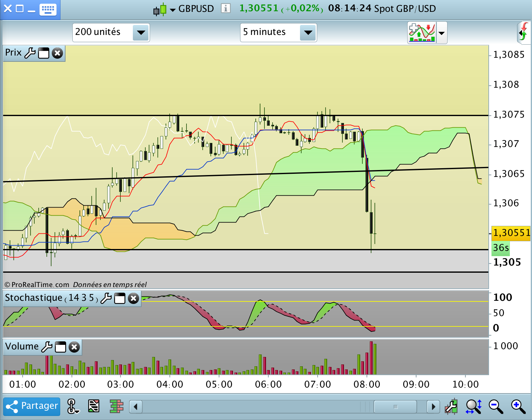Screen dimensions: 532x420
Task: Click the 36s countdown timer
Action: 501,248
